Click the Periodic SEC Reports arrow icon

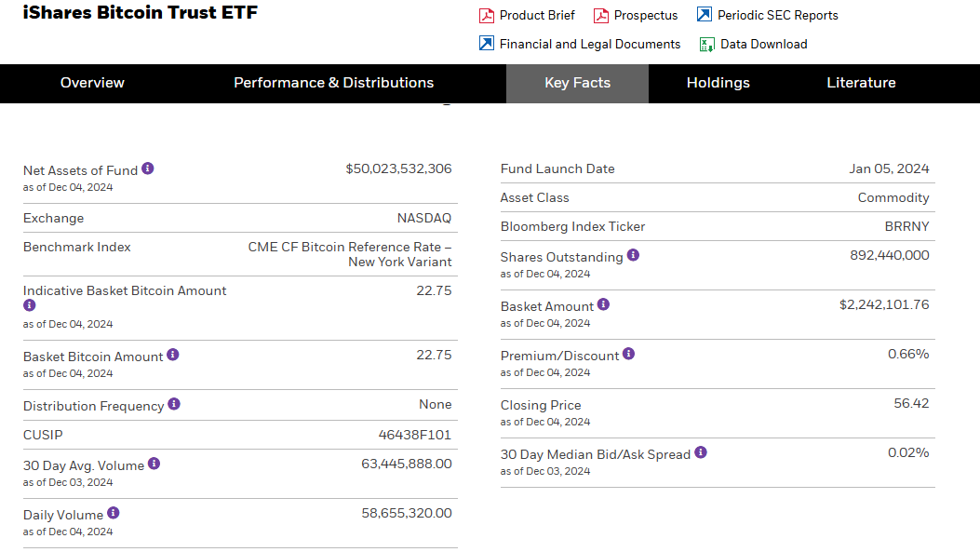coord(705,14)
